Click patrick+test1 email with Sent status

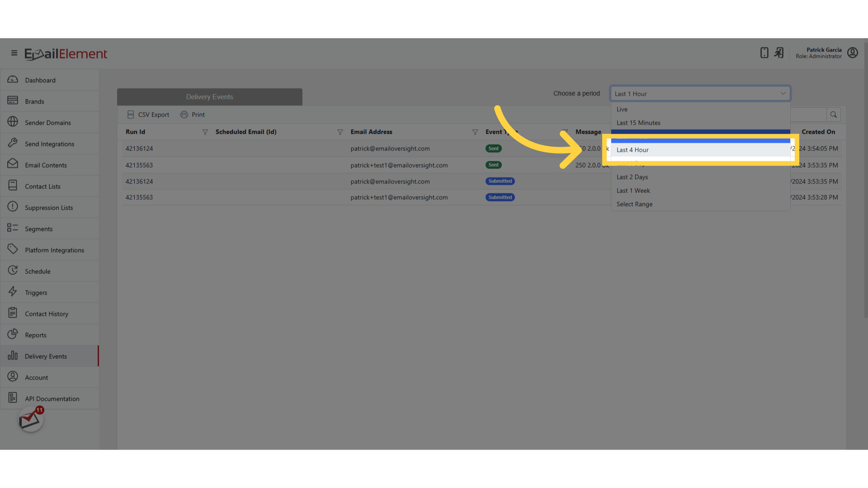tap(399, 165)
